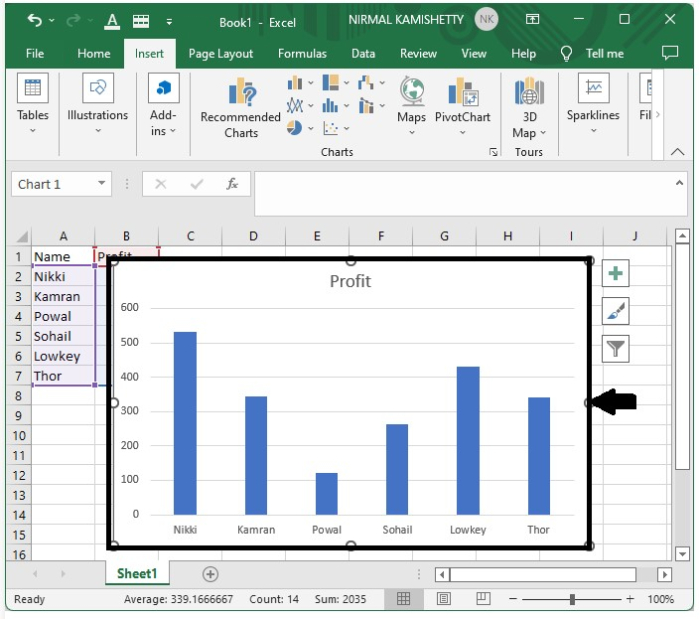Select cell containing Kamran
700x619 pixels.
(x=63, y=296)
